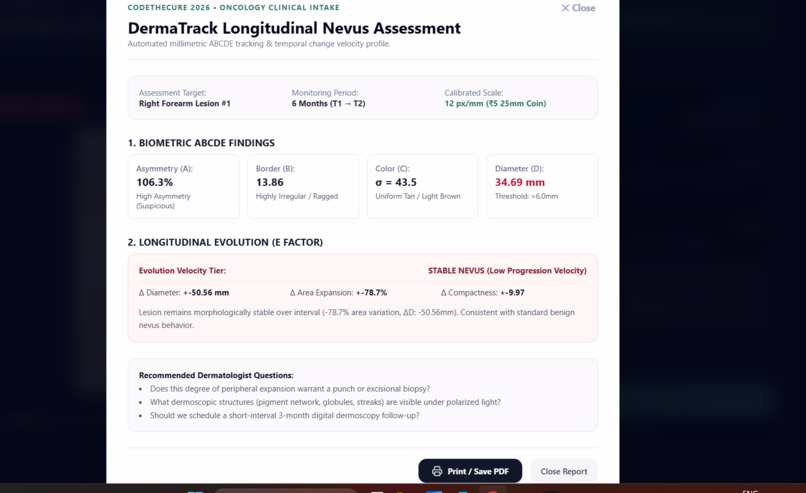Click the Asymmetry (A) label
The width and height of the screenshot is (806, 493).
(164, 169)
